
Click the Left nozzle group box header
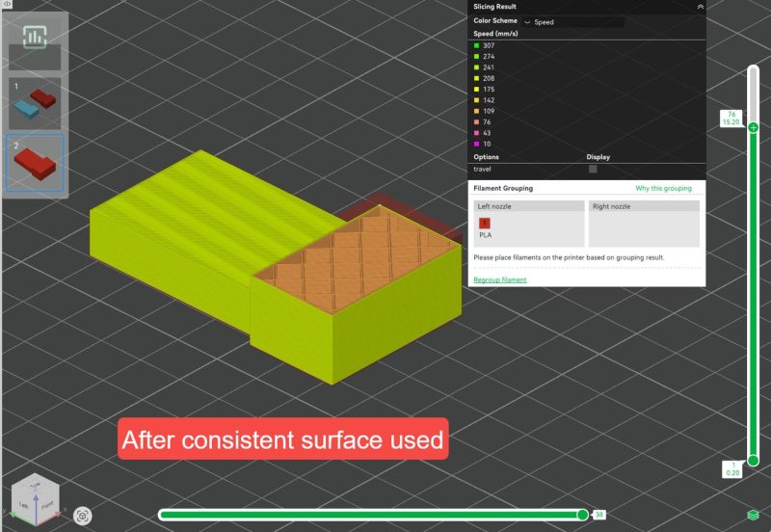click(x=529, y=206)
